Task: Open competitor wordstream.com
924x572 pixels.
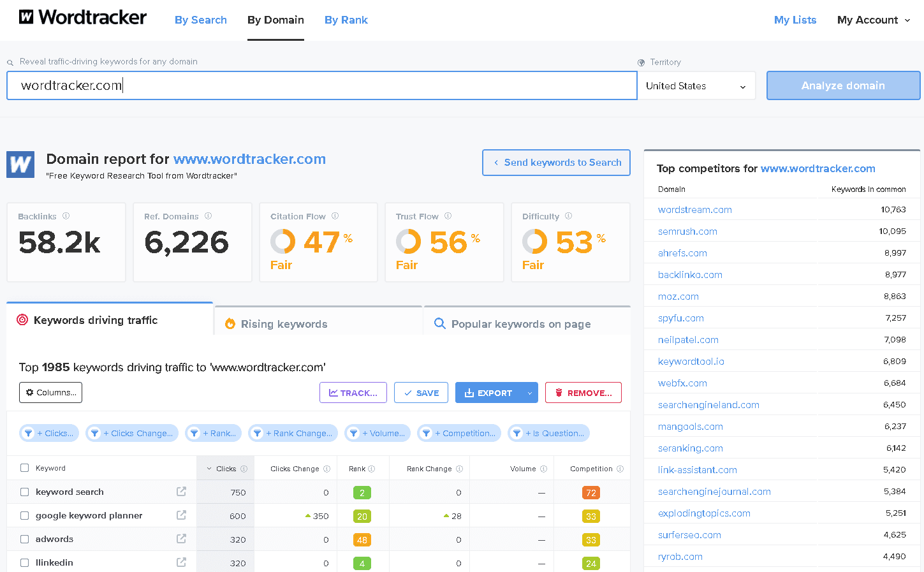Action: [x=695, y=210]
